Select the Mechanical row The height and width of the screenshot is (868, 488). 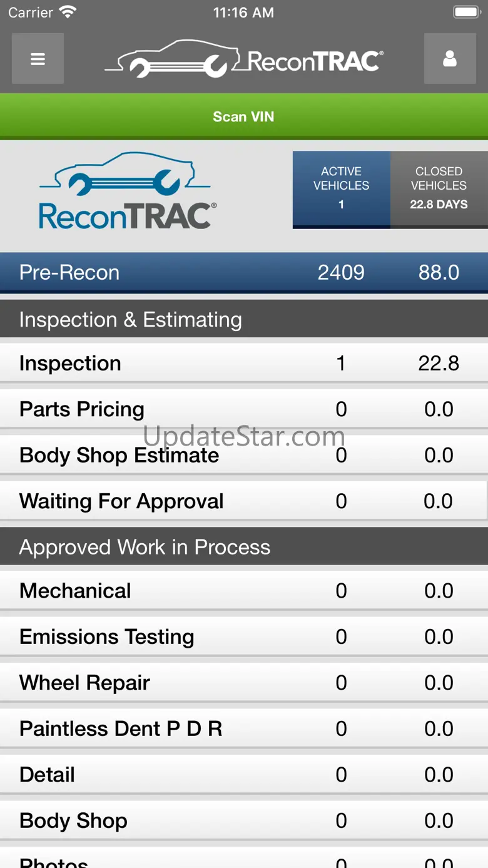244,591
